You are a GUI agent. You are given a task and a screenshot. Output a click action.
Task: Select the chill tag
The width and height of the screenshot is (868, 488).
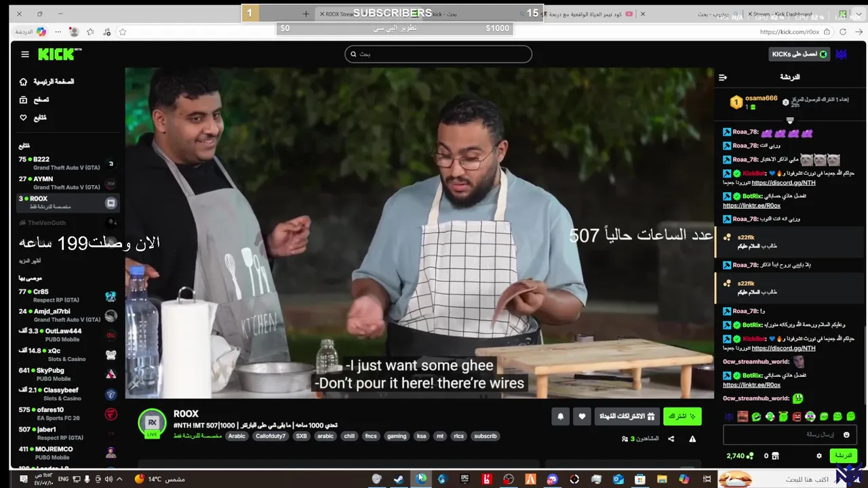pos(349,436)
